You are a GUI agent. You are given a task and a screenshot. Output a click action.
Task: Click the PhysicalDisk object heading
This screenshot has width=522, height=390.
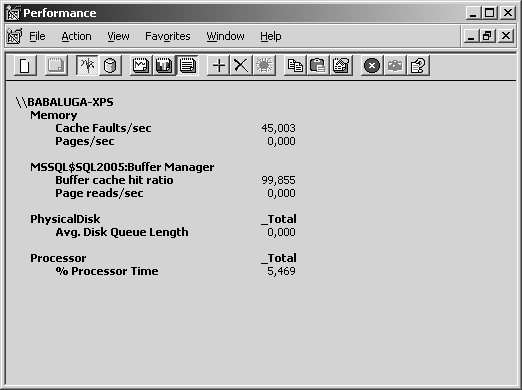pyautogui.click(x=65, y=219)
